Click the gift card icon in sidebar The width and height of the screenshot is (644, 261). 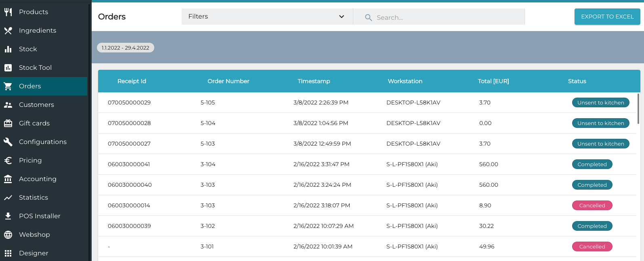pos(8,123)
